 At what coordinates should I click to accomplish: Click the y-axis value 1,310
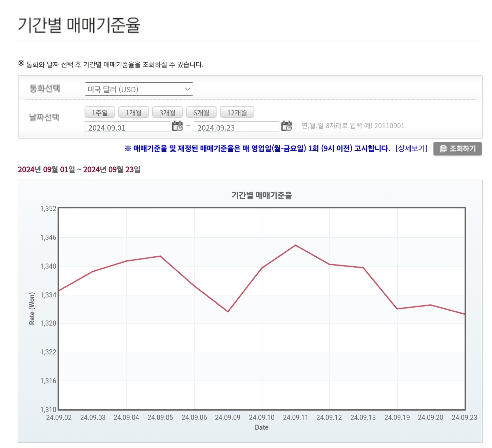48,410
